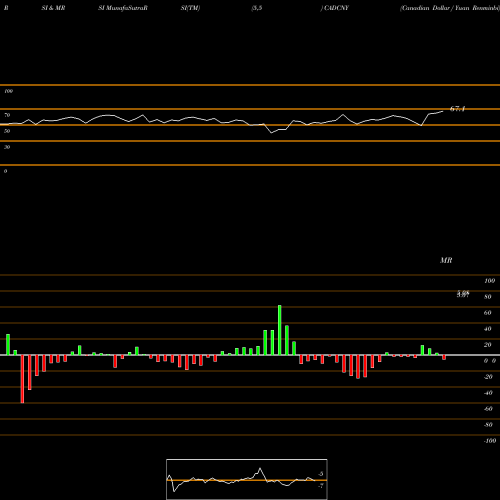Click the Canadian Dollar / Yuan Renminbi title text
Screen dimensions: 500x500
[x=450, y=8]
